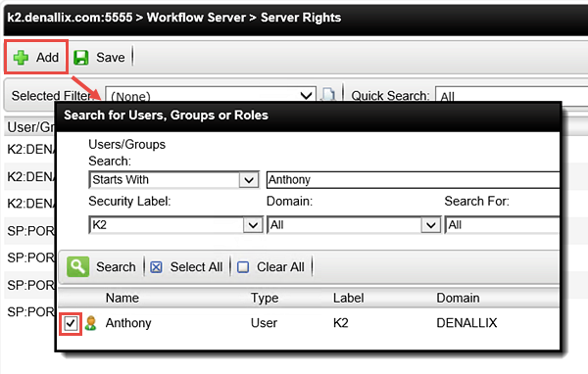Viewport: 588px width, 374px height.
Task: Click k2.denallix.com:5555 in the breadcrumb
Action: tap(71, 18)
